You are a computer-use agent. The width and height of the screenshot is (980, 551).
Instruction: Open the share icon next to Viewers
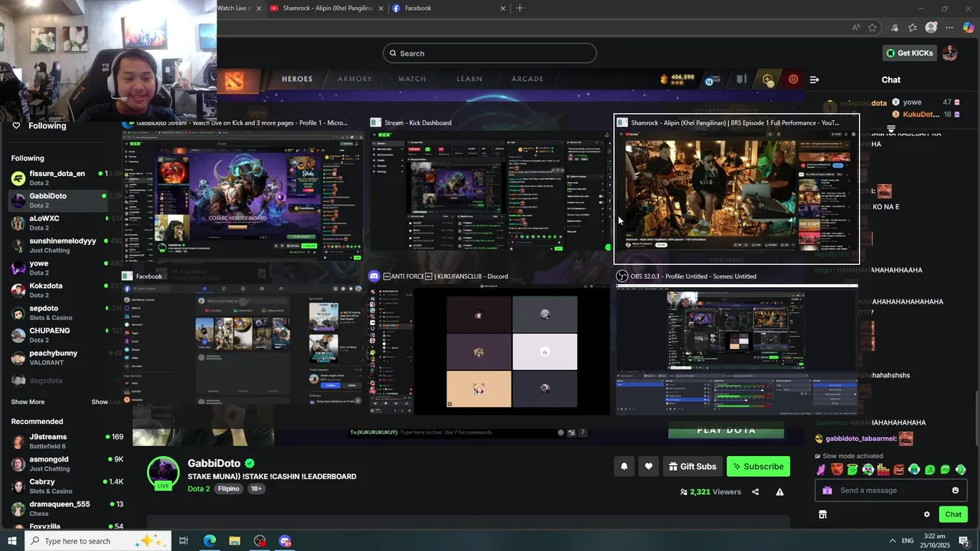pyautogui.click(x=756, y=492)
